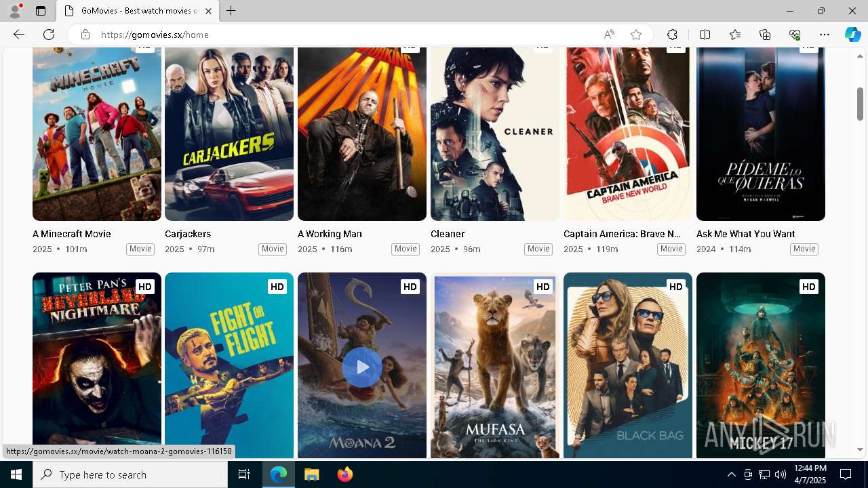
Task: Open Peter Pan's Neverland Nightmare poster
Action: 97,366
